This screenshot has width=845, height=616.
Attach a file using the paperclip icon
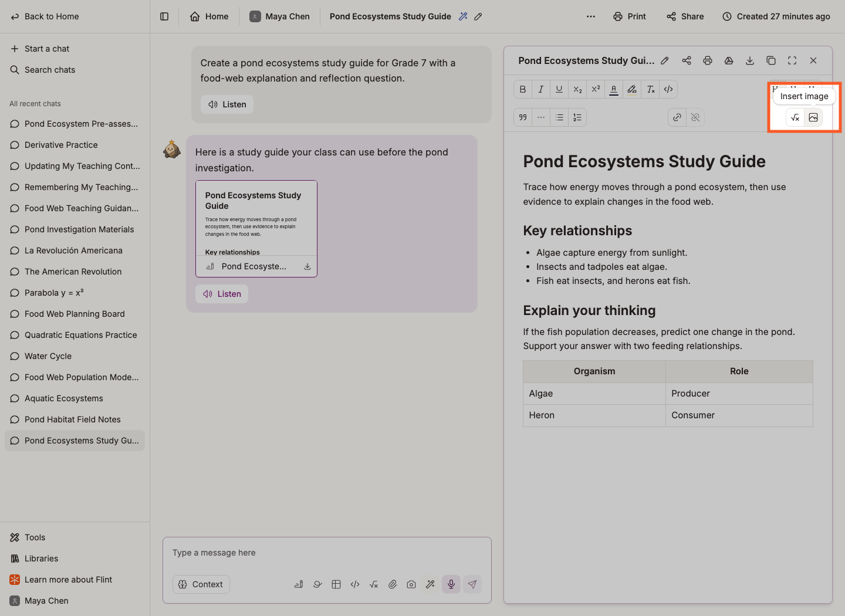tap(393, 584)
